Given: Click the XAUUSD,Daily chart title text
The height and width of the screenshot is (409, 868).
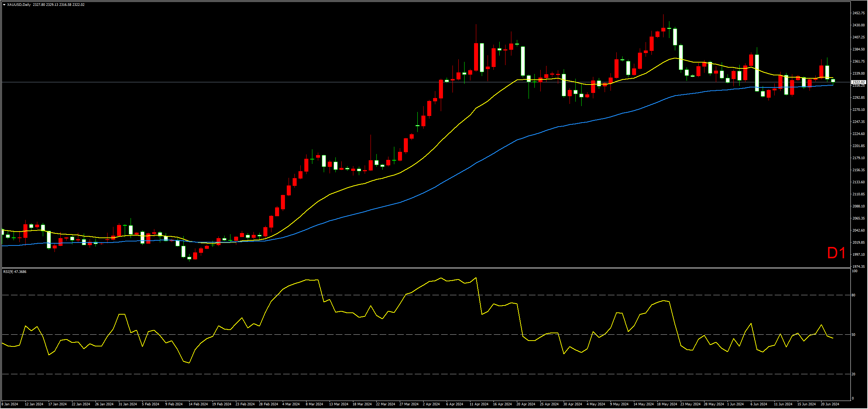Looking at the screenshot, I should click(x=19, y=5).
